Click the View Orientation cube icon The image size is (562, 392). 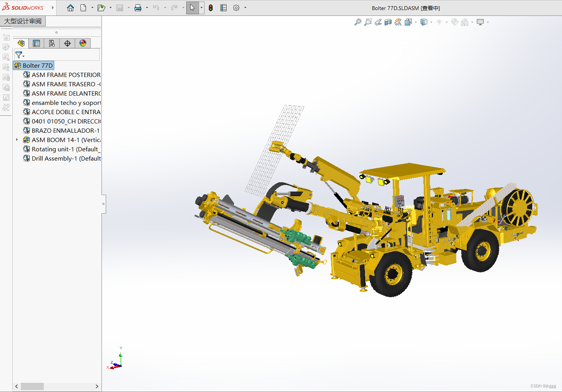tap(408, 22)
